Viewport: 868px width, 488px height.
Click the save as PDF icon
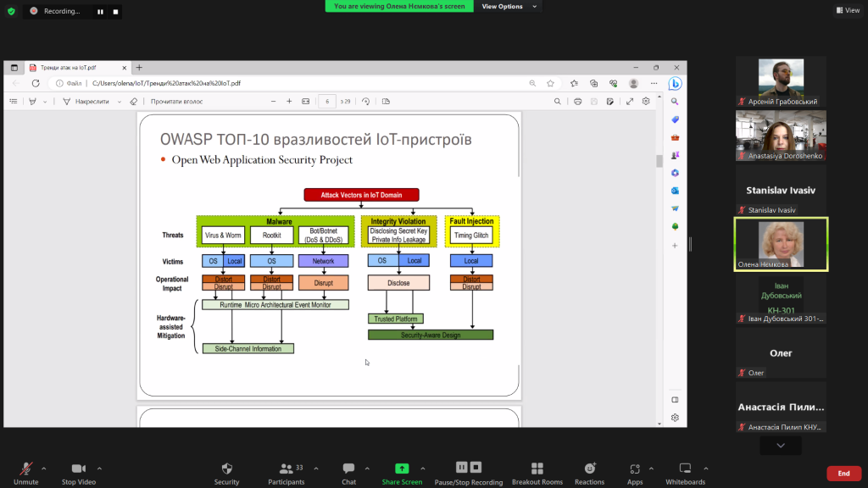610,102
